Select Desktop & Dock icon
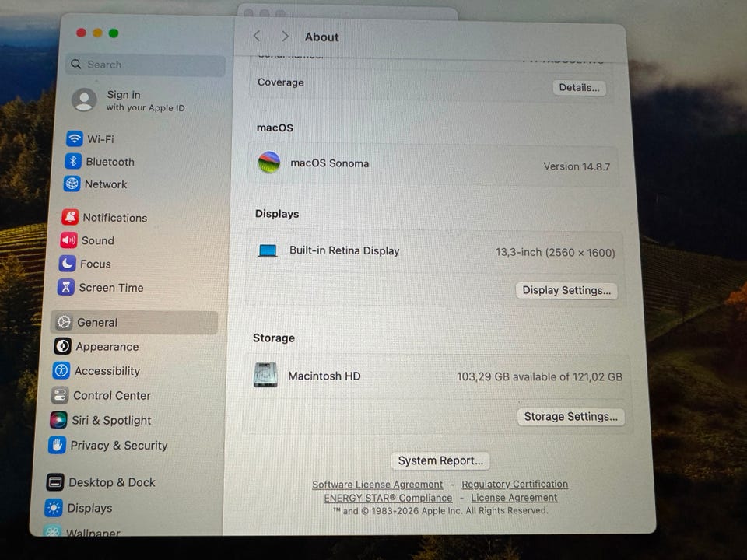 tap(54, 482)
